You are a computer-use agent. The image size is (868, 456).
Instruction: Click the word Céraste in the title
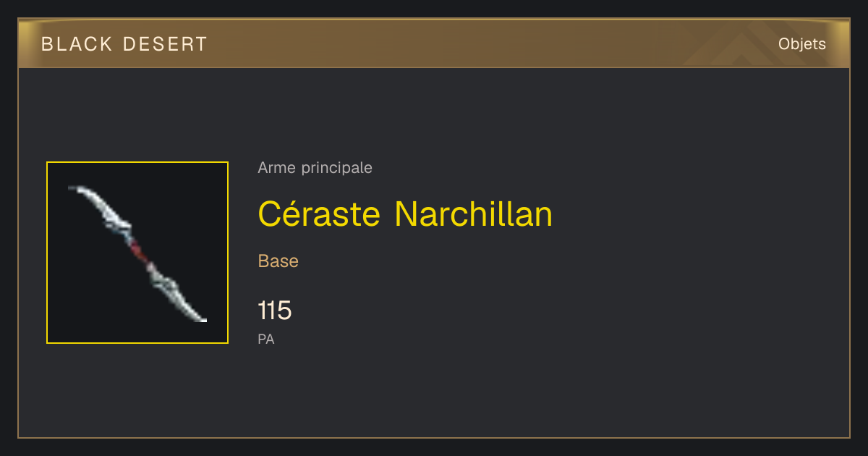319,214
